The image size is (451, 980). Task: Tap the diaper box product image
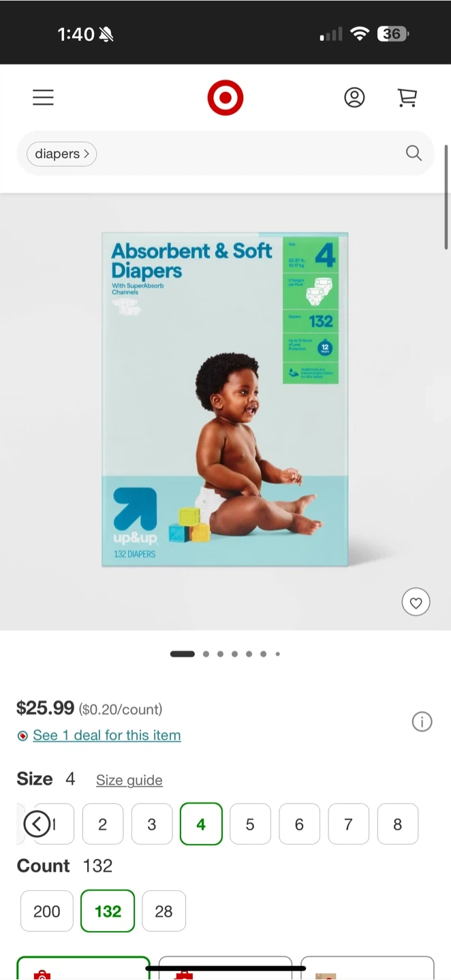(x=225, y=399)
